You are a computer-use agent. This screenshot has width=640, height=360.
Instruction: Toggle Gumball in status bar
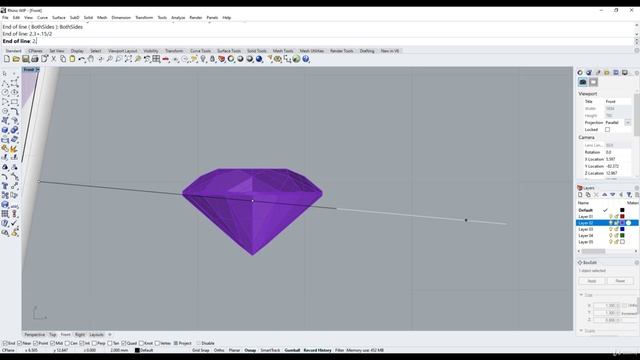tap(292, 350)
